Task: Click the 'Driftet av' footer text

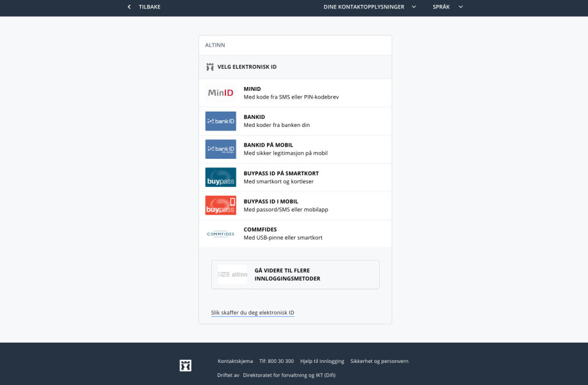Action: coord(228,375)
